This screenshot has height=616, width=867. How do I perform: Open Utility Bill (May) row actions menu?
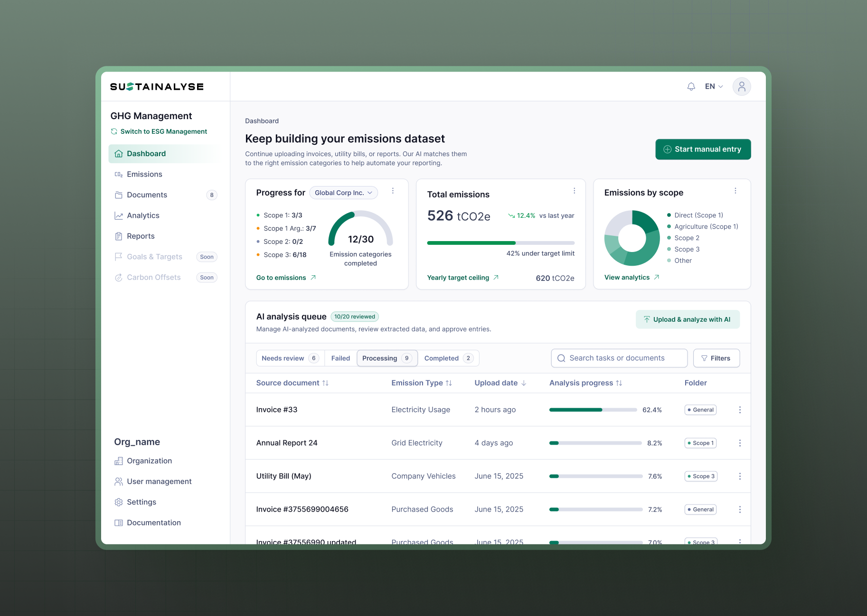pyautogui.click(x=739, y=476)
